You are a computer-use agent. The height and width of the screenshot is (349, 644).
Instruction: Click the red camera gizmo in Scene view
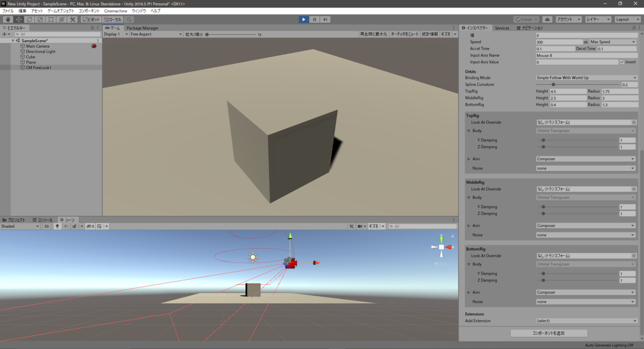click(x=290, y=263)
